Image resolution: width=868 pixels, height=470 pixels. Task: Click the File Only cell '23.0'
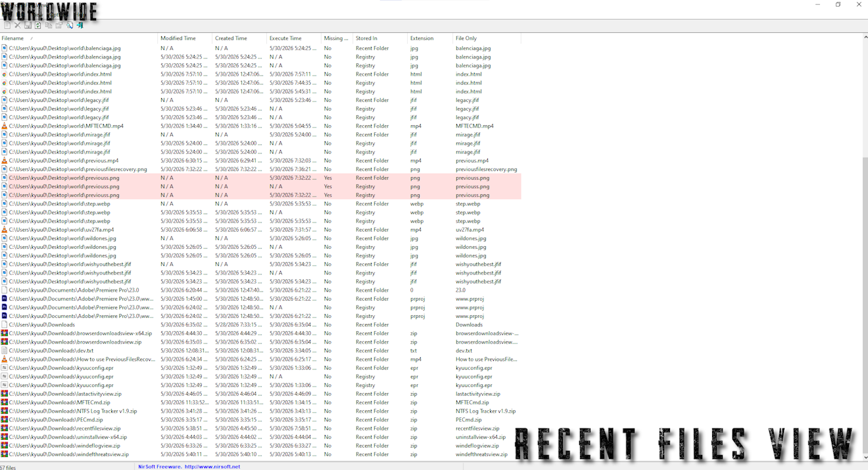[x=460, y=290]
